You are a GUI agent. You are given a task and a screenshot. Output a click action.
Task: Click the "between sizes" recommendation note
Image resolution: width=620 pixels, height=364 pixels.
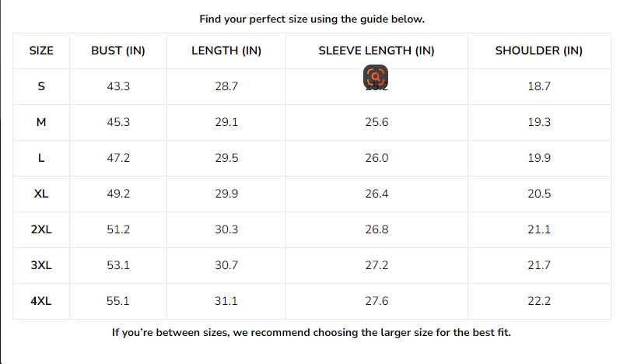point(311,333)
